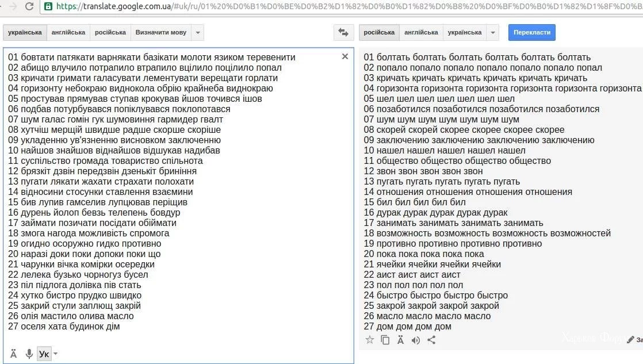Click the secure lock icon in address bar
The height and width of the screenshot is (364, 643).
48,6
